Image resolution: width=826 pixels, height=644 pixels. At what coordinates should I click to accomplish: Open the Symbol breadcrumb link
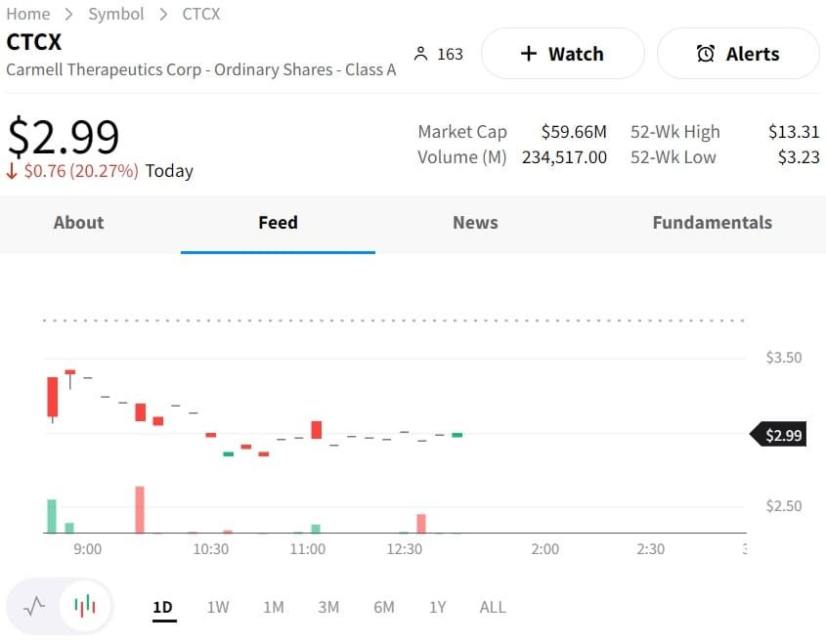click(x=116, y=14)
